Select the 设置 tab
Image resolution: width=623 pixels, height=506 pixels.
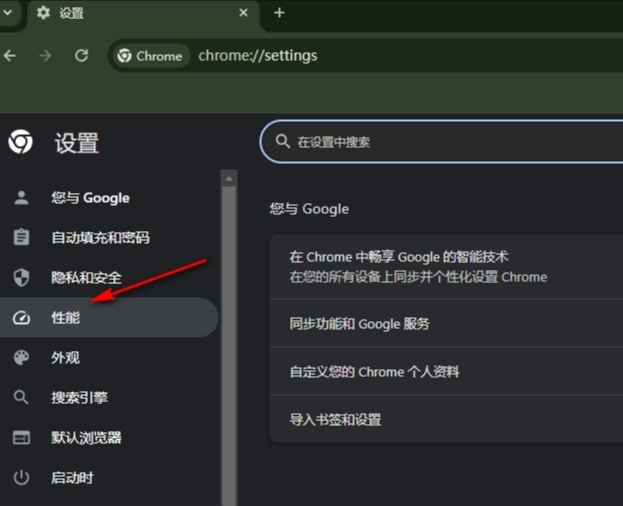click(x=143, y=14)
